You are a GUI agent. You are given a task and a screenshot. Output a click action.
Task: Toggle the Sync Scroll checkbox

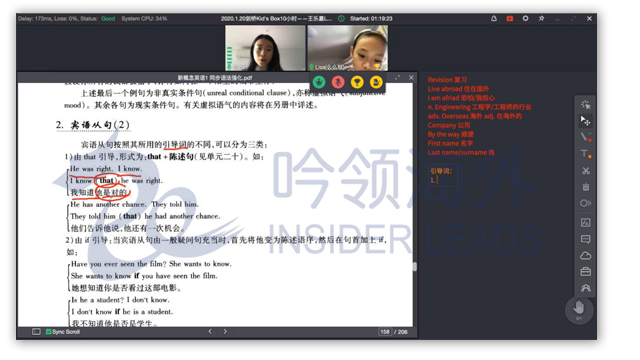click(49, 332)
